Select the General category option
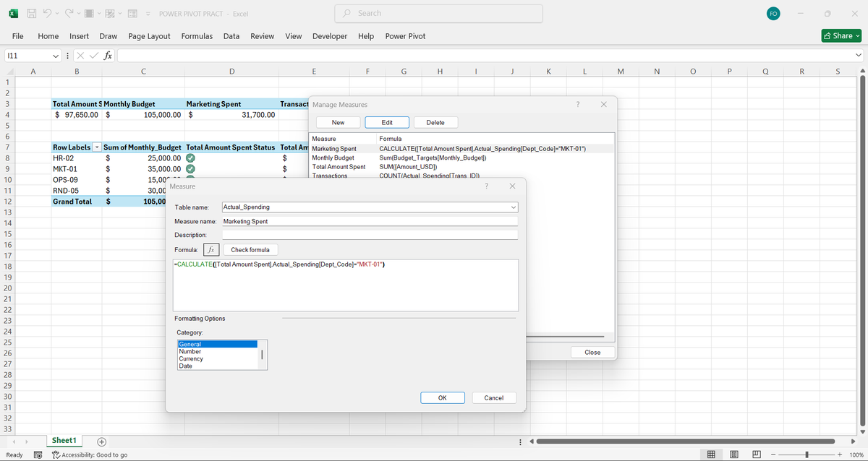Viewport: 868px width, 461px height. click(218, 345)
